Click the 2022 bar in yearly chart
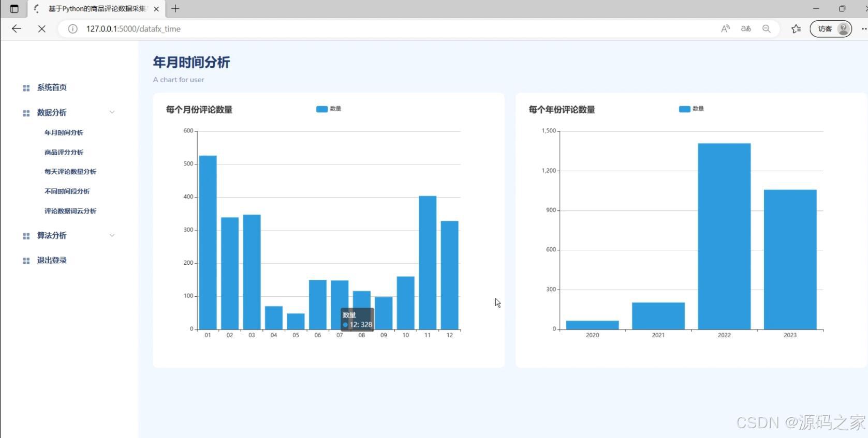 click(x=724, y=236)
